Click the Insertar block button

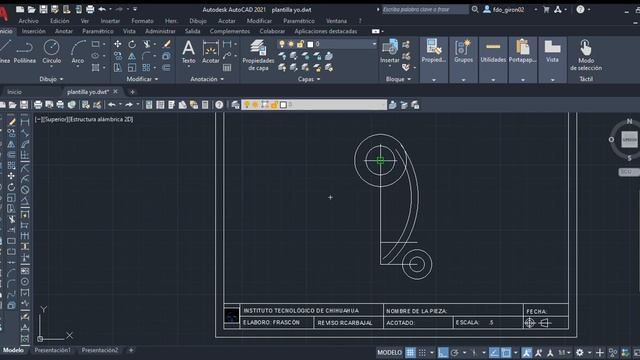pyautogui.click(x=390, y=52)
